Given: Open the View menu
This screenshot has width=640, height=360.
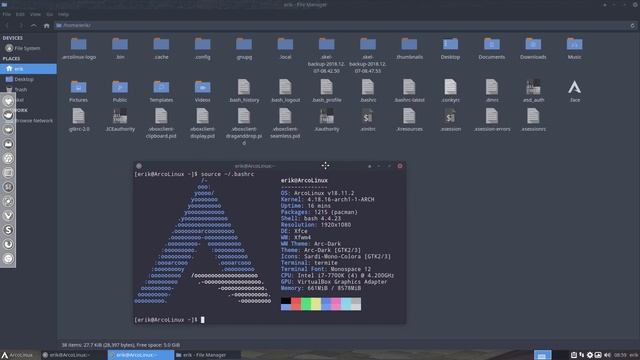Looking at the screenshot, I should (35, 14).
